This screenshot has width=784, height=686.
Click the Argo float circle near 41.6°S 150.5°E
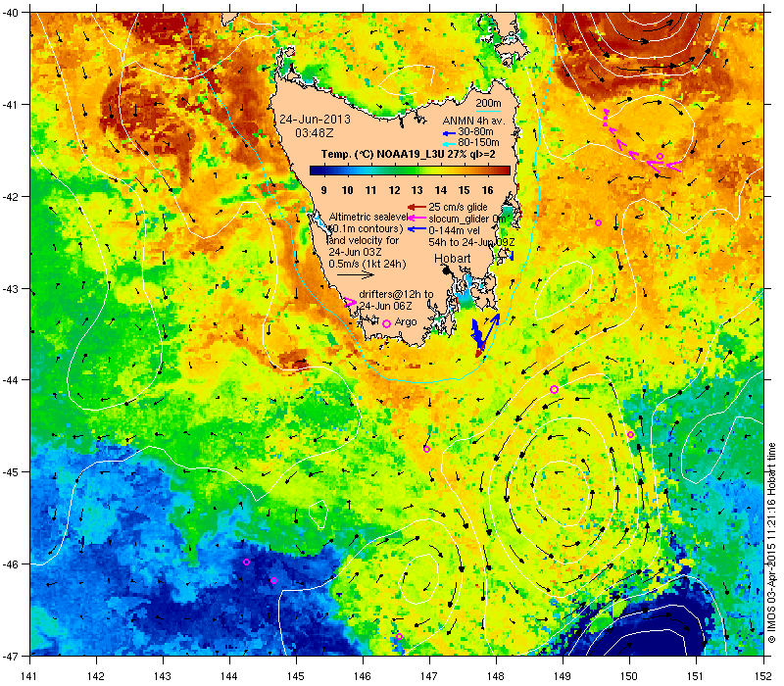click(x=660, y=157)
